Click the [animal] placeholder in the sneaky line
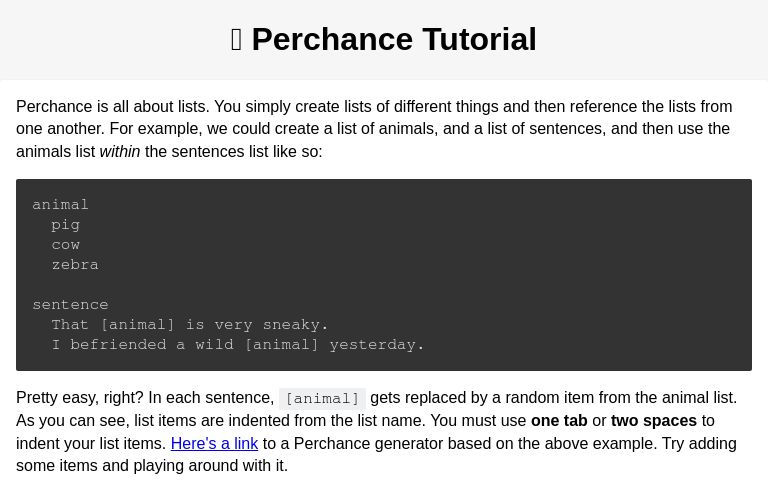 (x=137, y=325)
